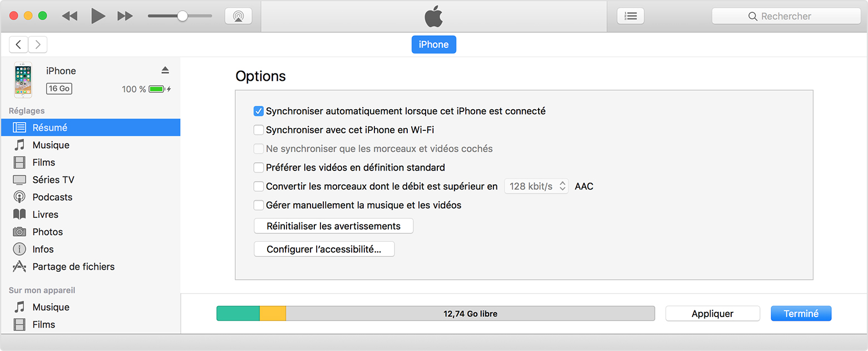Click the volume slider knob
This screenshot has width=868, height=351.
[182, 16]
